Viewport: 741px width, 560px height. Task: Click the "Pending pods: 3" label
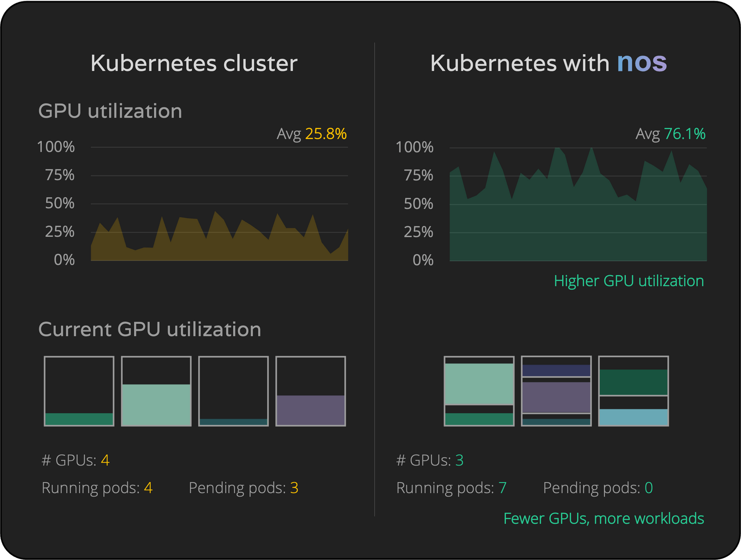tap(243, 488)
